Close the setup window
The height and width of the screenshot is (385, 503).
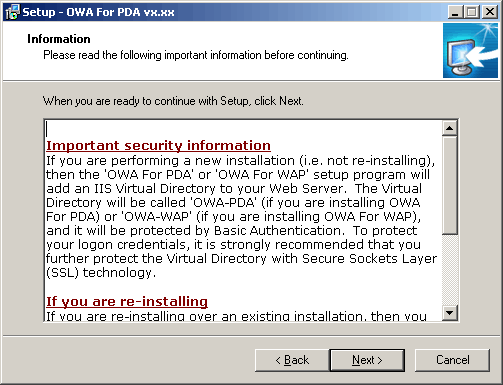tap(490, 12)
